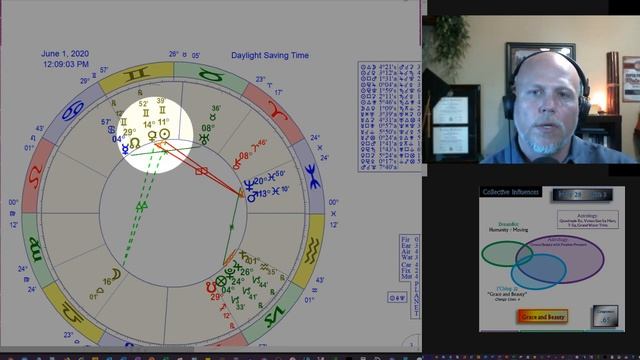
Task: Click the Fir Ear Air Wat elements table
Action: [x=409, y=258]
